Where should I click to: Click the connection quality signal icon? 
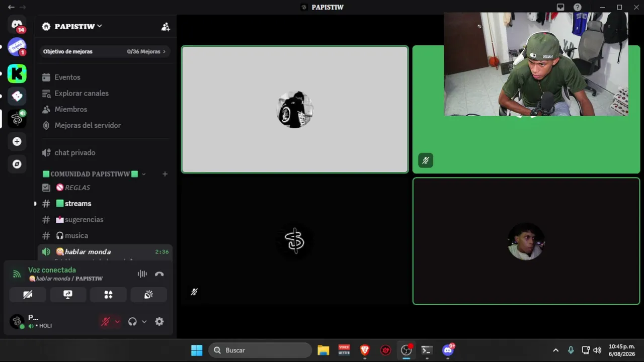pos(17,274)
